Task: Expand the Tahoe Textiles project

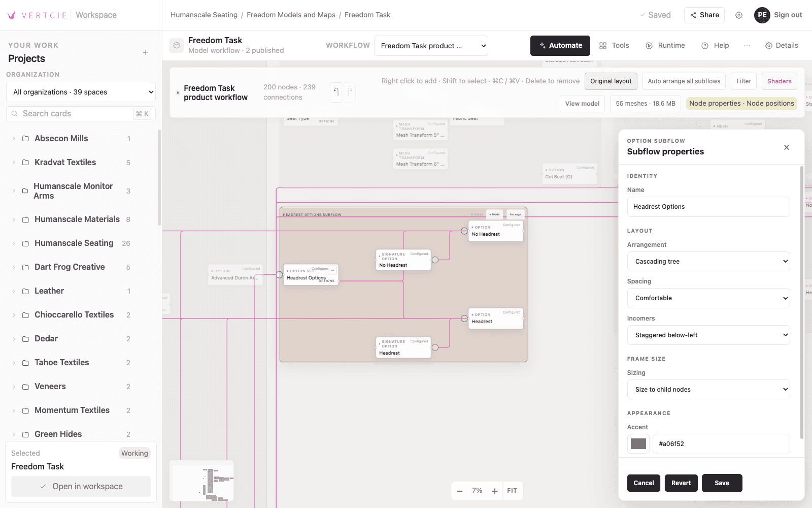Action: (x=14, y=363)
